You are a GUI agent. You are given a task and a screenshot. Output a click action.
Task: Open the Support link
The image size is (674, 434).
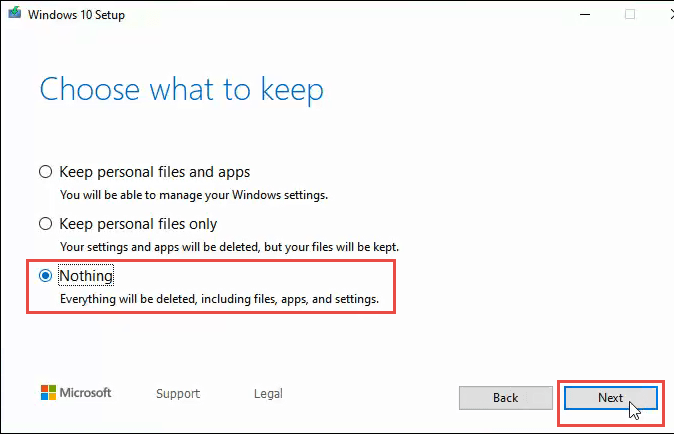178,394
